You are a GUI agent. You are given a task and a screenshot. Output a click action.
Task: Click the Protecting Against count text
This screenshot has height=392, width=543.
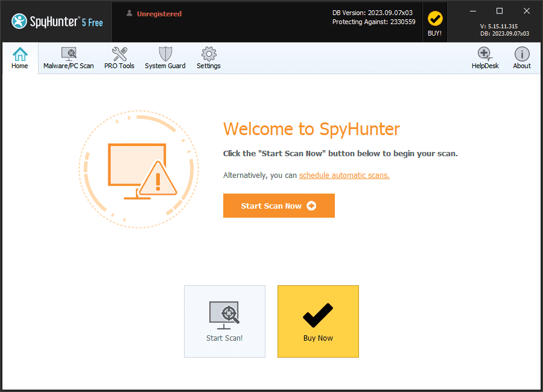(373, 22)
